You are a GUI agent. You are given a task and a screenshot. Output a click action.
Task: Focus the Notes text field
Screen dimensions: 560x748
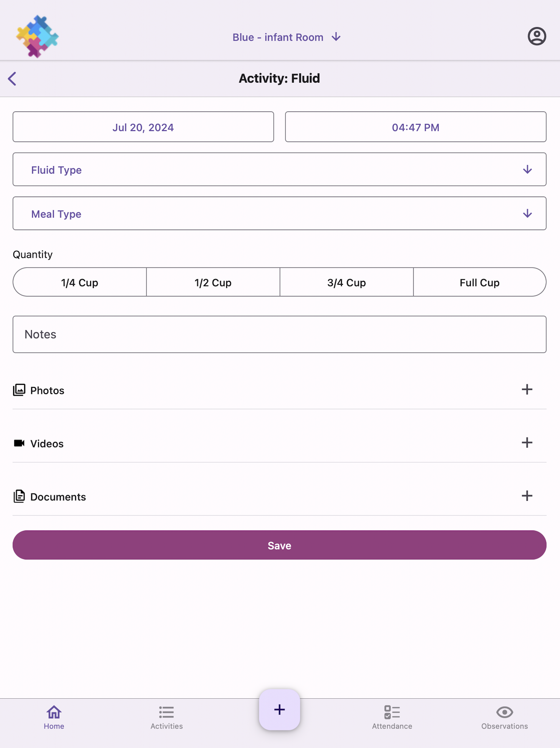280,334
